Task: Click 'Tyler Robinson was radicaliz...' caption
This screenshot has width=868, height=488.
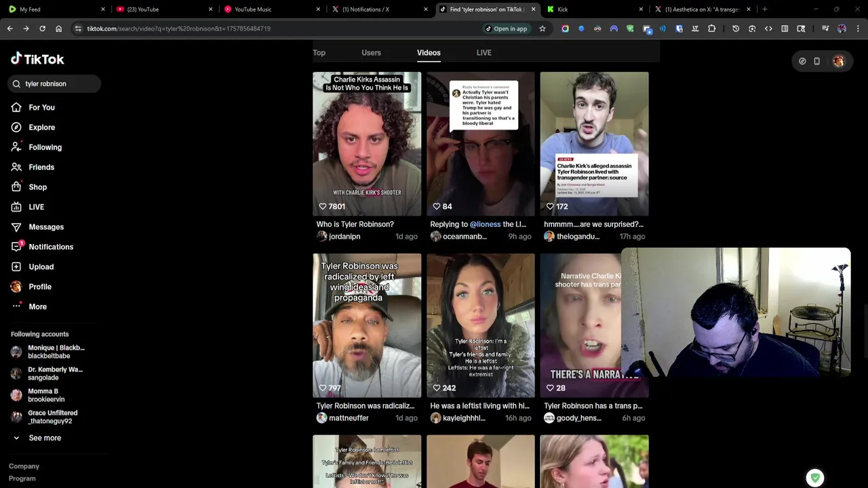Action: pos(365,406)
